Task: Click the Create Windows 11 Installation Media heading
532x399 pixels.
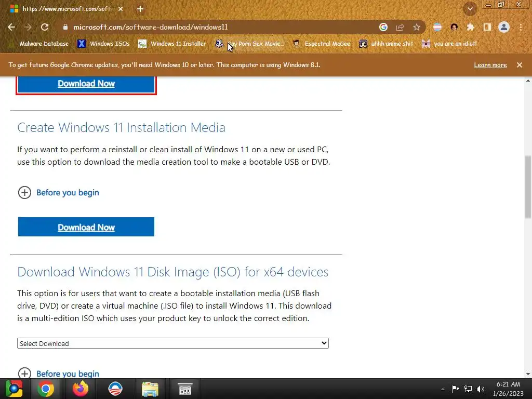Action: click(x=121, y=128)
